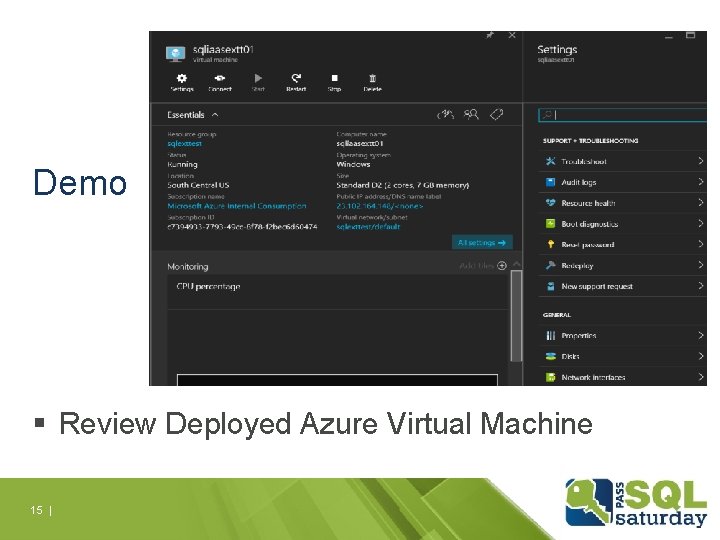Stop the virtual machine
Image resolution: width=720 pixels, height=540 pixels.
pyautogui.click(x=334, y=82)
